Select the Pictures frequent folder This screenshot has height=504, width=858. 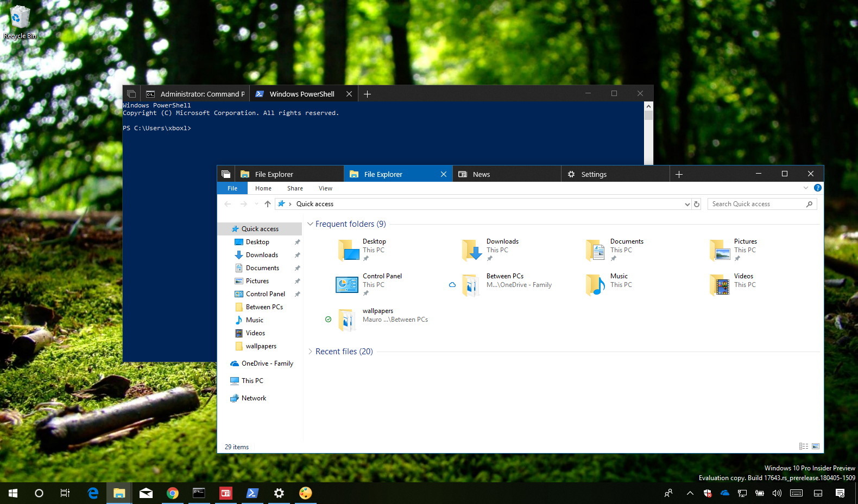click(x=733, y=250)
